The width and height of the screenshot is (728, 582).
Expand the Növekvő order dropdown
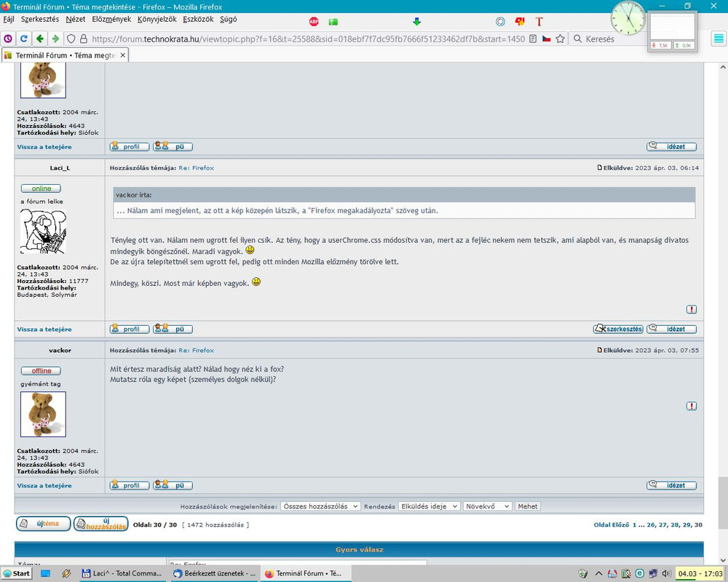tap(487, 506)
